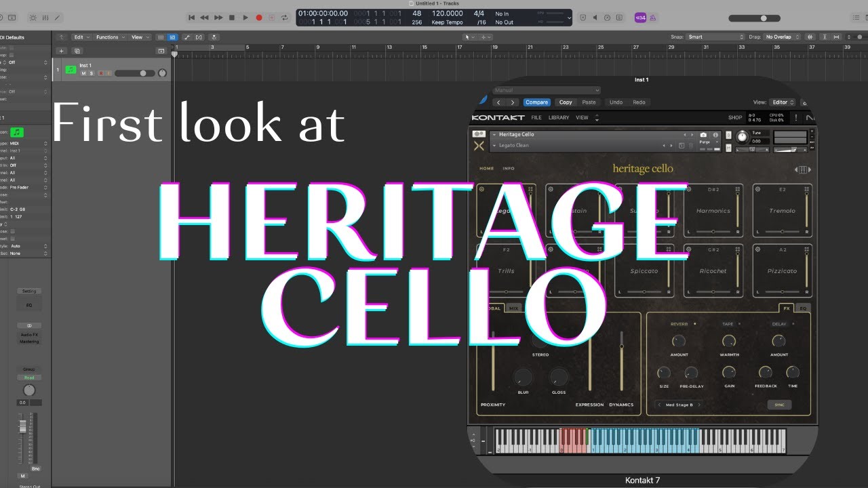868x488 pixels.
Task: Duplicate track with the duplicate icon
Action: click(77, 51)
